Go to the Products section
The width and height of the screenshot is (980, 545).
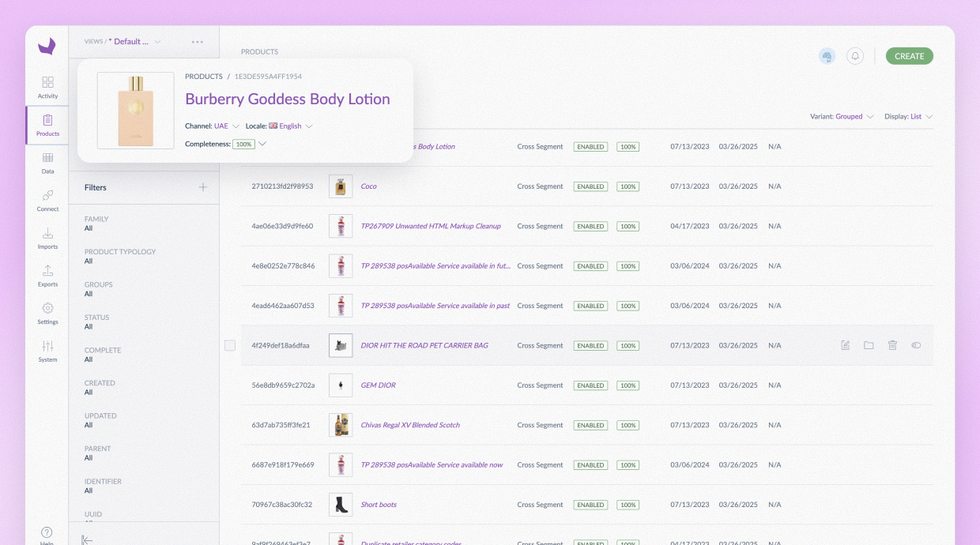[x=47, y=126]
